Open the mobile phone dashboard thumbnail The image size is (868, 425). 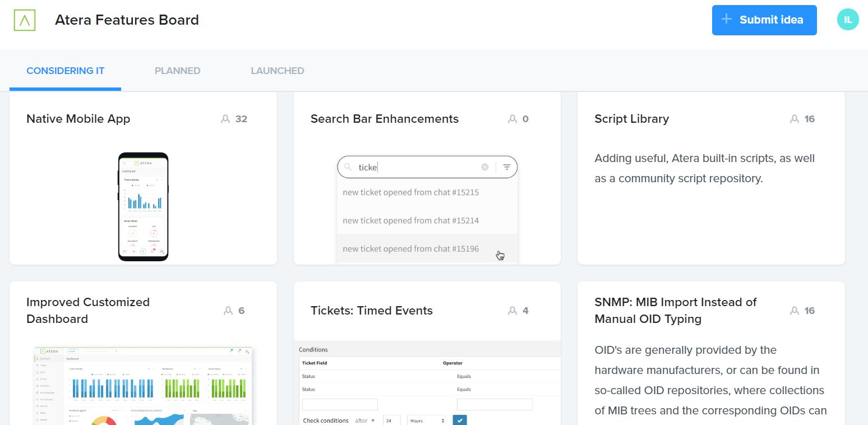click(x=144, y=206)
